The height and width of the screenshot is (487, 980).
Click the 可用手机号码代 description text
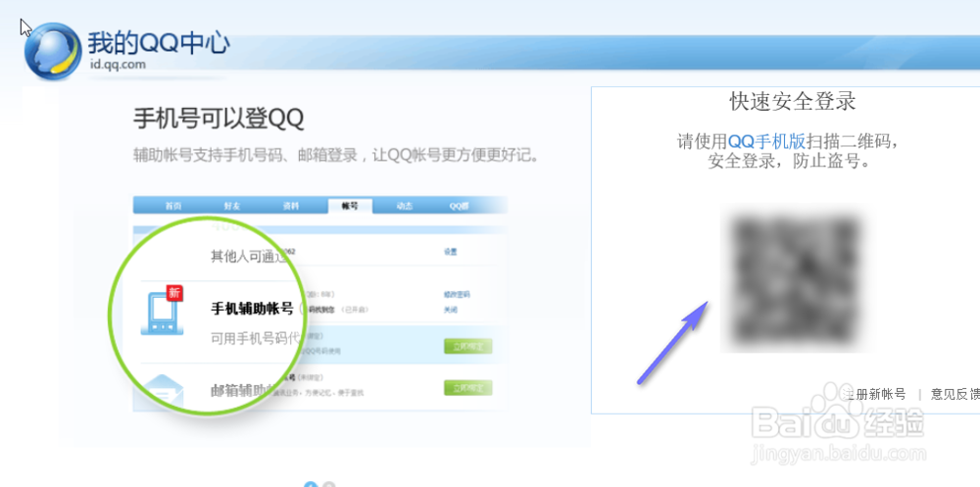(x=258, y=338)
